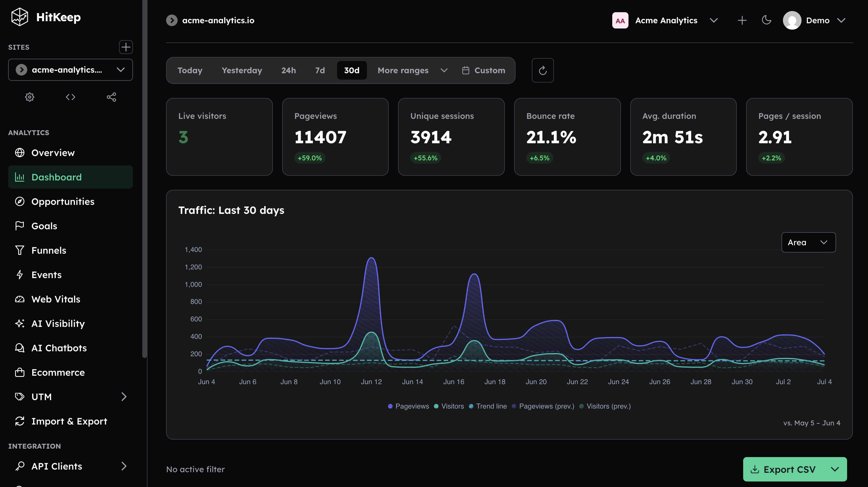
Task: Click the Opportunities compass icon
Action: (x=19, y=201)
